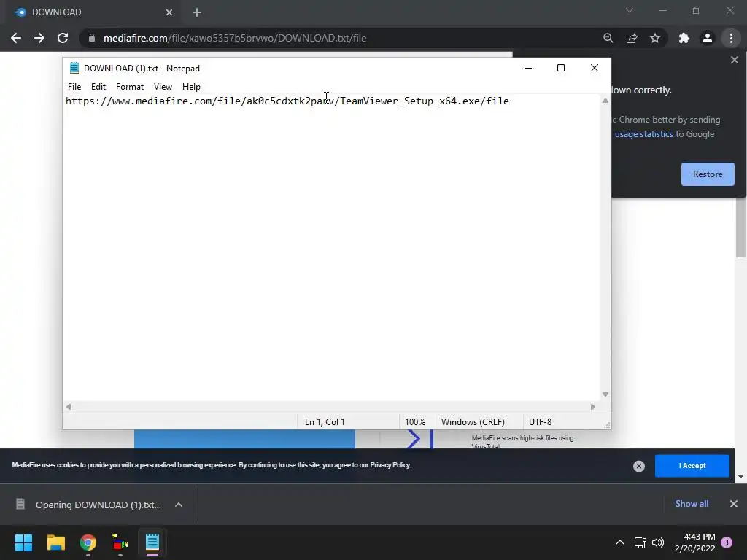Open network tray icon
The height and width of the screenshot is (560, 747).
[640, 542]
